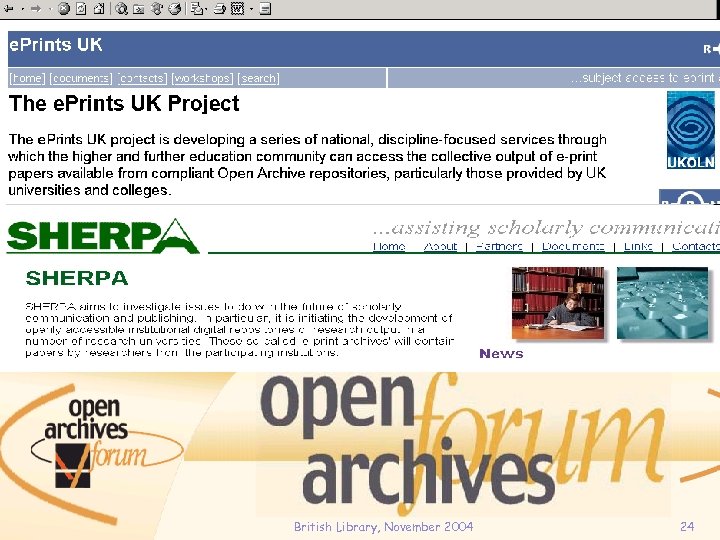Image resolution: width=720 pixels, height=540 pixels.
Task: Click the Stop loading icon
Action: tap(64, 9)
